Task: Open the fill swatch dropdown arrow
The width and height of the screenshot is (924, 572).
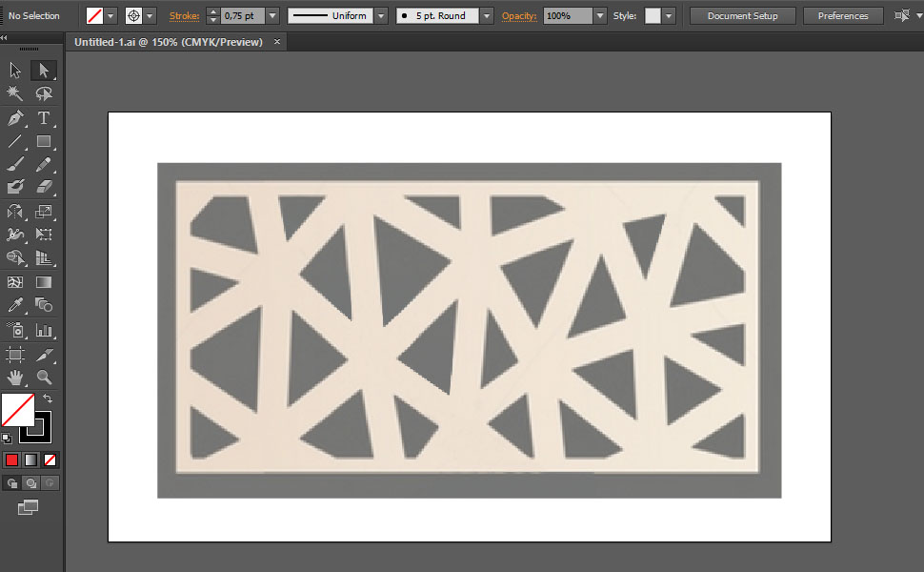Action: pos(110,16)
